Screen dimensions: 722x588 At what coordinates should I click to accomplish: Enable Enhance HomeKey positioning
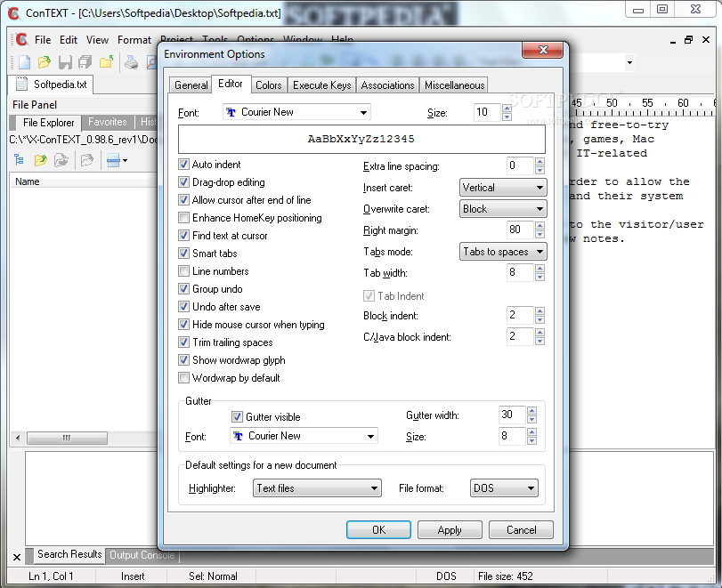183,218
